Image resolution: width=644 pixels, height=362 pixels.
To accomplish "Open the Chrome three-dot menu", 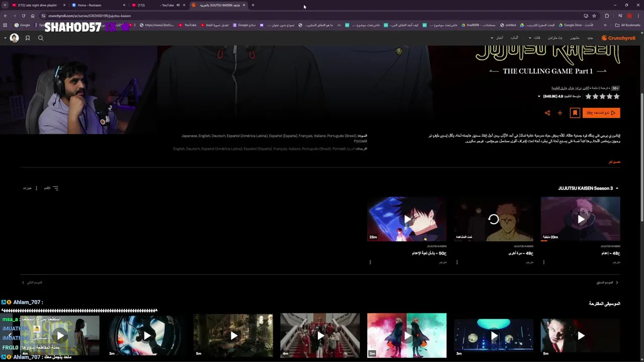I will [x=639, y=16].
